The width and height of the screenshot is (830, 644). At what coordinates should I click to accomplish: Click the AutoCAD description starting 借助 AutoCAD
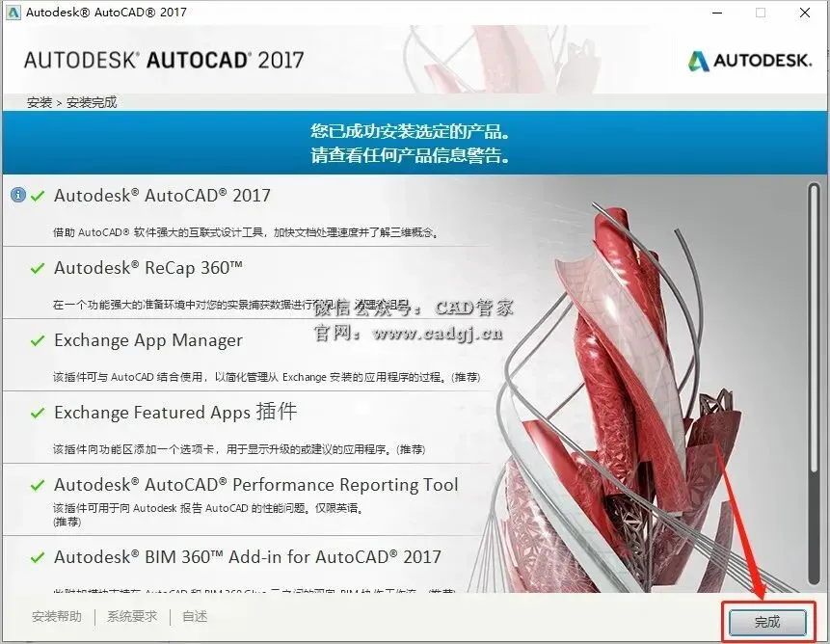click(246, 232)
